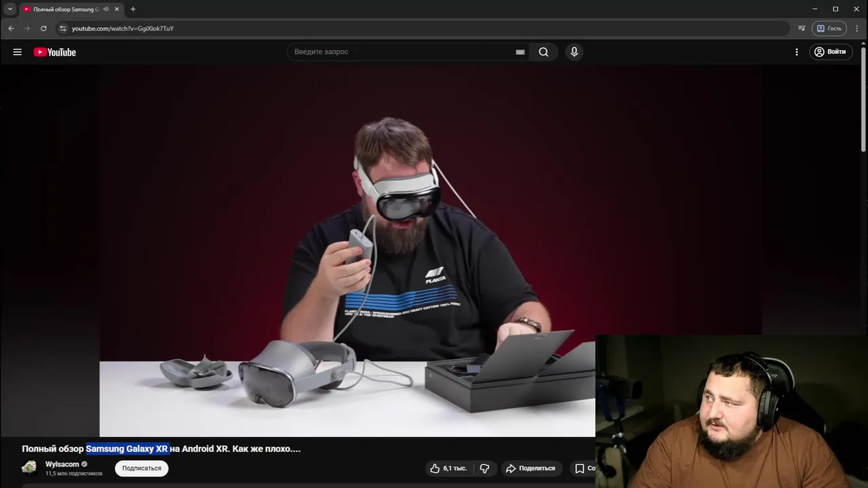Click the youtube.com address bar URL
Screen dimensions: 868x488
123,28
